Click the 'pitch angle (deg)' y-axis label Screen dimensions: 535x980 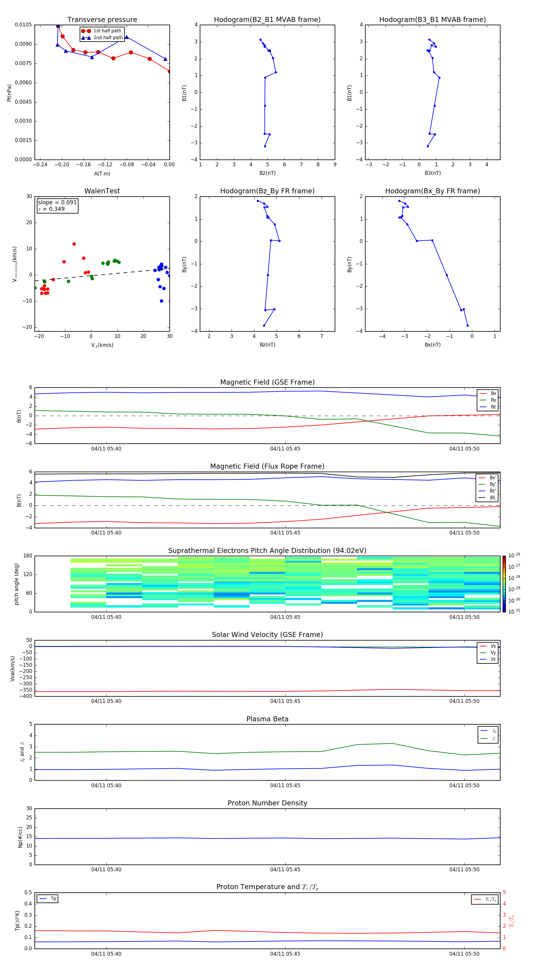click(16, 584)
